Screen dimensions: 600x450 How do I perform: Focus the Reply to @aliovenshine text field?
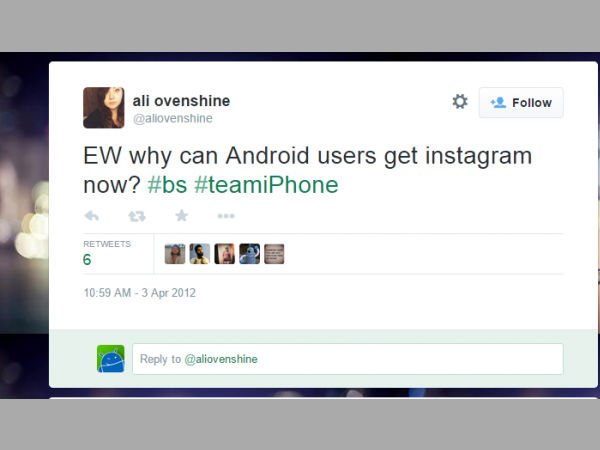[348, 359]
